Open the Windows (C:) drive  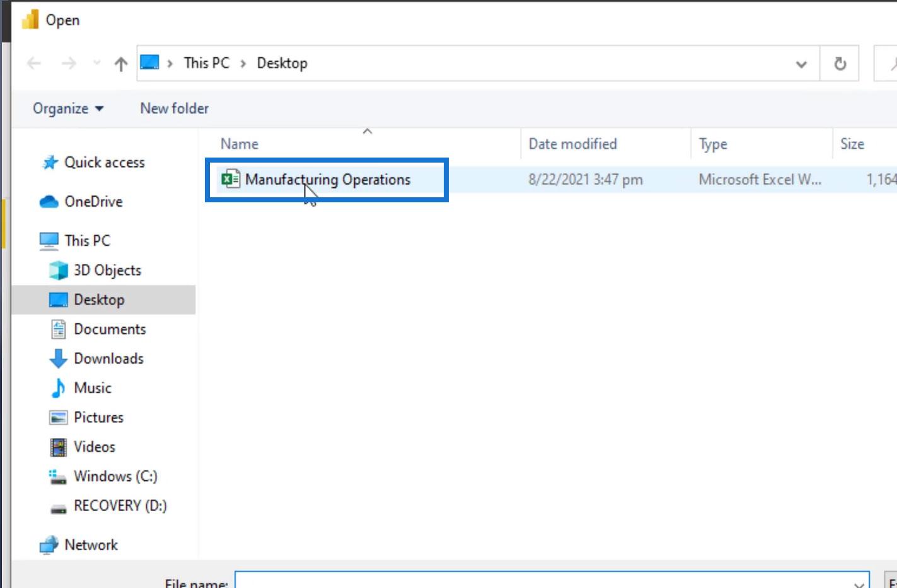[115, 476]
